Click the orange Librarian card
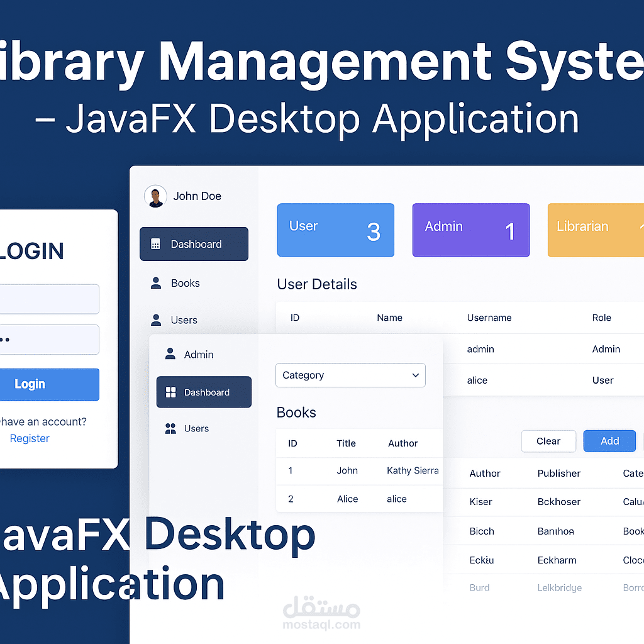 point(596,230)
